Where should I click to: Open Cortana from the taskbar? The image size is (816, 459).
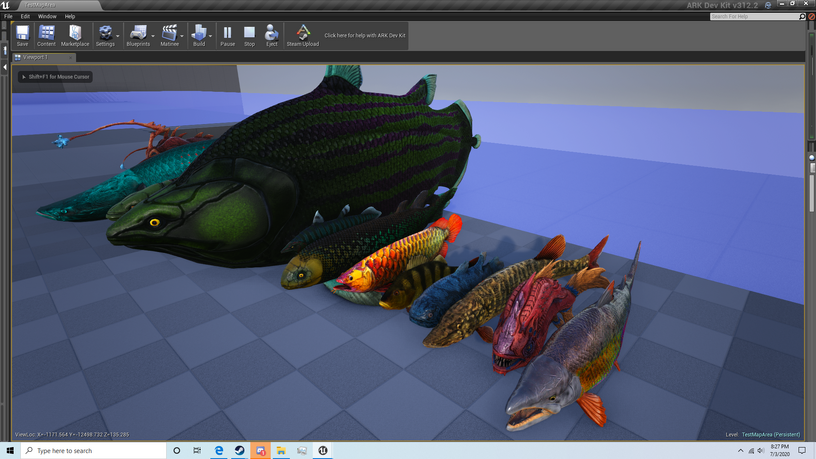[176, 451]
